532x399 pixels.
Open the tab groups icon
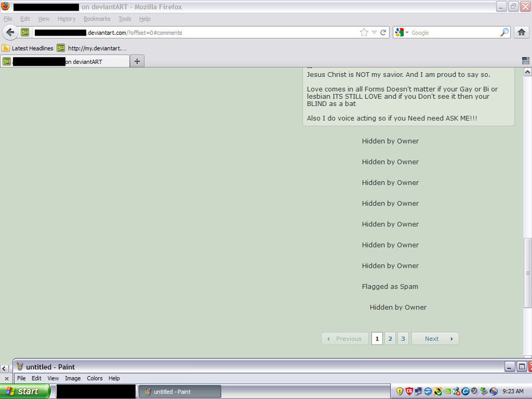coord(525,61)
